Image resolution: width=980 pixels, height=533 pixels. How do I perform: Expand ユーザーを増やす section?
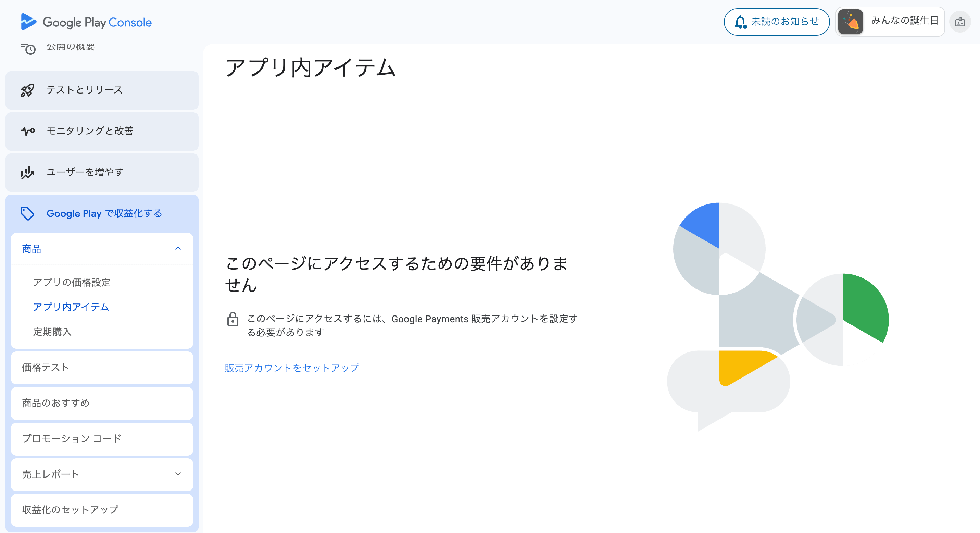click(x=102, y=172)
